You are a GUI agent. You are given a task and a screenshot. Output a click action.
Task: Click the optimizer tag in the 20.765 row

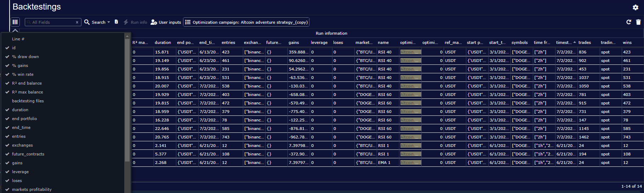coord(410,137)
